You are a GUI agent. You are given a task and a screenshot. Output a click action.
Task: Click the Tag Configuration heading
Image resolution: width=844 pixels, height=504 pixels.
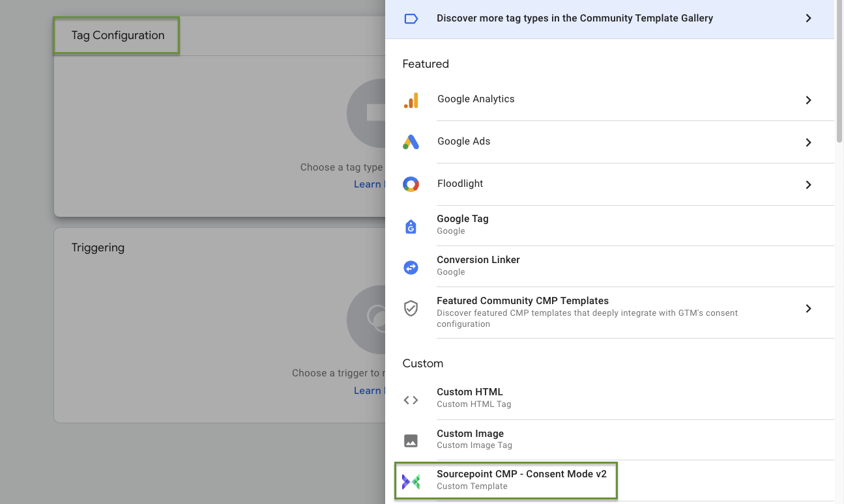click(x=118, y=36)
